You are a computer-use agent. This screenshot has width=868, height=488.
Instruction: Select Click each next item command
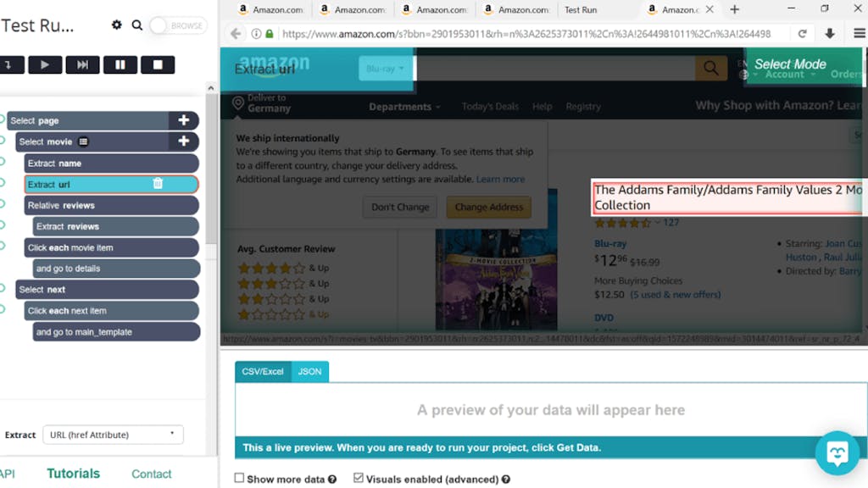(x=111, y=310)
